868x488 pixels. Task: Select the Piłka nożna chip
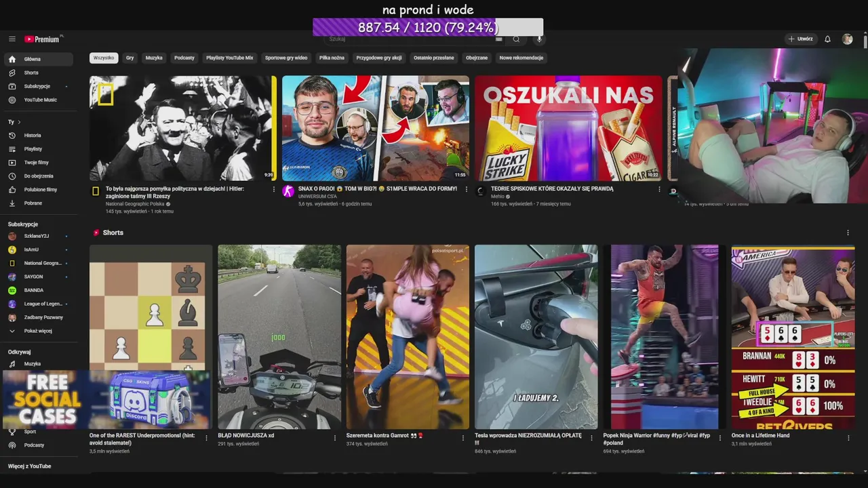point(332,58)
